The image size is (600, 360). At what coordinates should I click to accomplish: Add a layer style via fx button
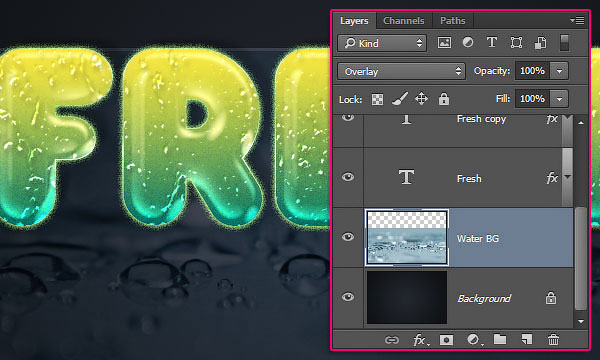[x=421, y=340]
